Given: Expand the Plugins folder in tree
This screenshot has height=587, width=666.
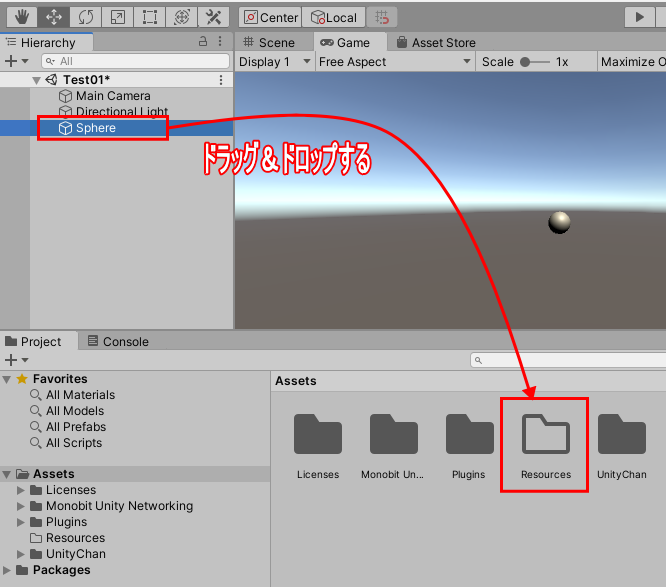Looking at the screenshot, I should [x=20, y=522].
